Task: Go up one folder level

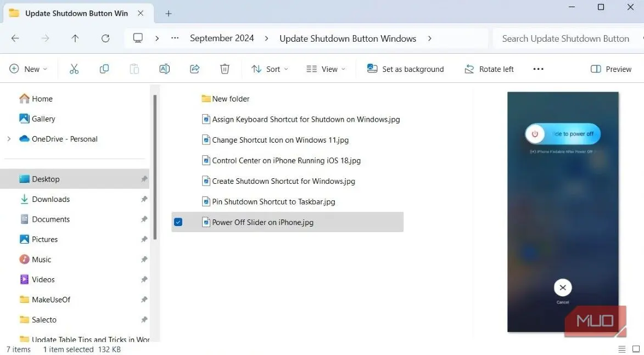Action: click(75, 38)
